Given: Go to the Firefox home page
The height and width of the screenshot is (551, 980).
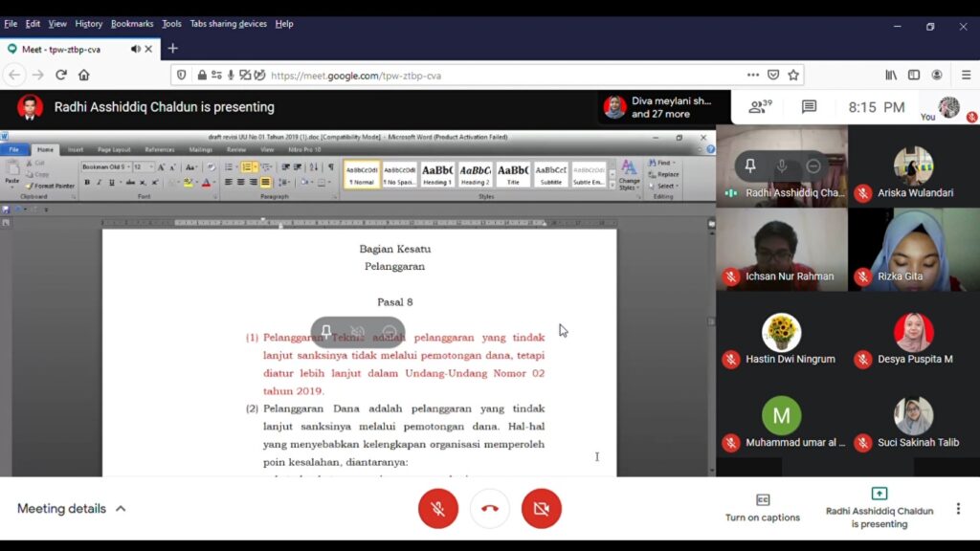Looking at the screenshot, I should pos(84,75).
